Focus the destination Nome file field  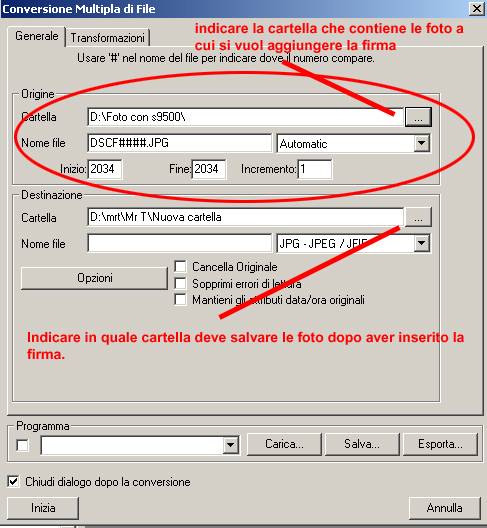(180, 243)
